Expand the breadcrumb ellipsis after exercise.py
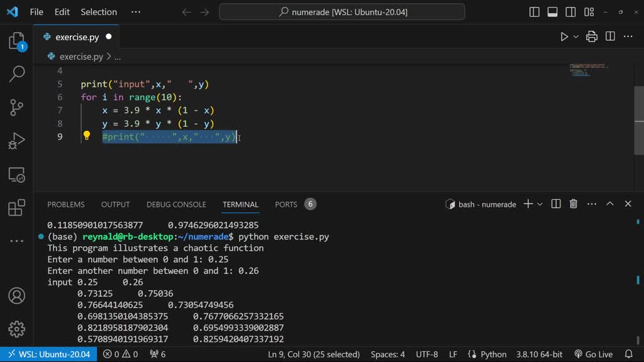The height and width of the screenshot is (362, 644). coord(117,56)
